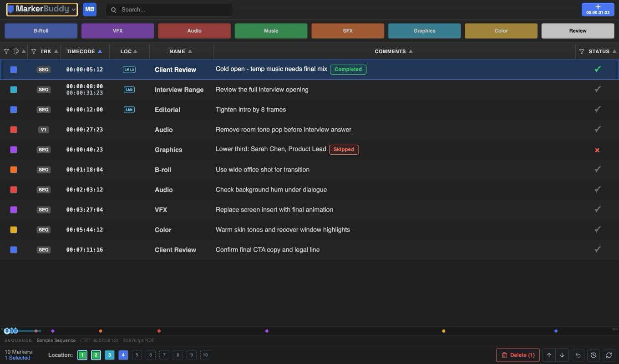Toggle green checkmark status of first Client Review
The height and width of the screenshot is (364, 619).
pyautogui.click(x=598, y=69)
